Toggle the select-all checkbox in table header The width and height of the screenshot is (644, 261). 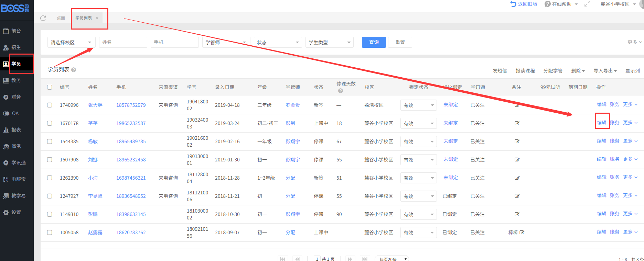coord(50,87)
